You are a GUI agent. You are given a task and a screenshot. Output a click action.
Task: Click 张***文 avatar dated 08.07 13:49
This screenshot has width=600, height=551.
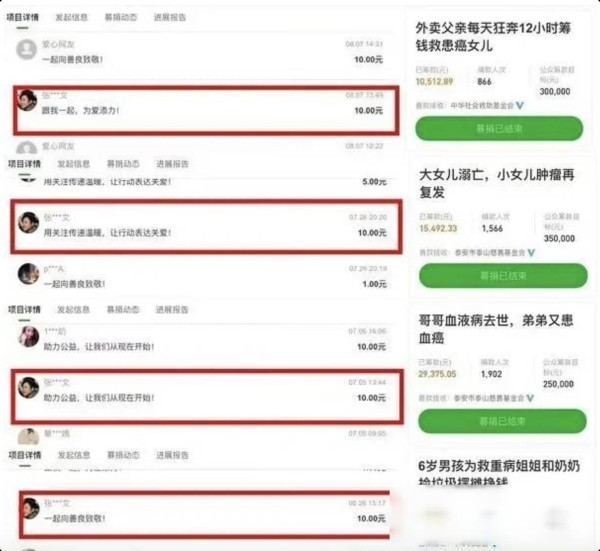[28, 100]
